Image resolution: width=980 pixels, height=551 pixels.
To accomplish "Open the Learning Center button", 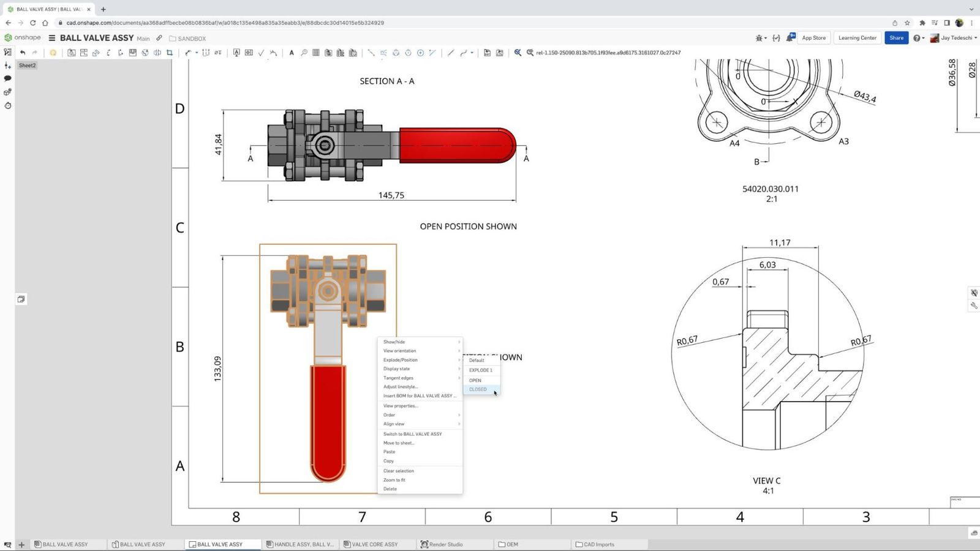I will [x=857, y=38].
